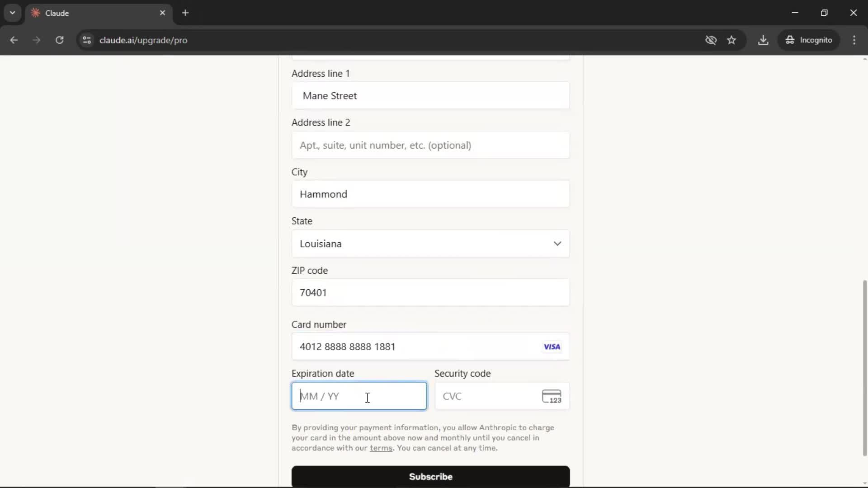The image size is (868, 488).
Task: Click the address bar URL claude.ai/upgrade/pro
Action: pos(143,40)
